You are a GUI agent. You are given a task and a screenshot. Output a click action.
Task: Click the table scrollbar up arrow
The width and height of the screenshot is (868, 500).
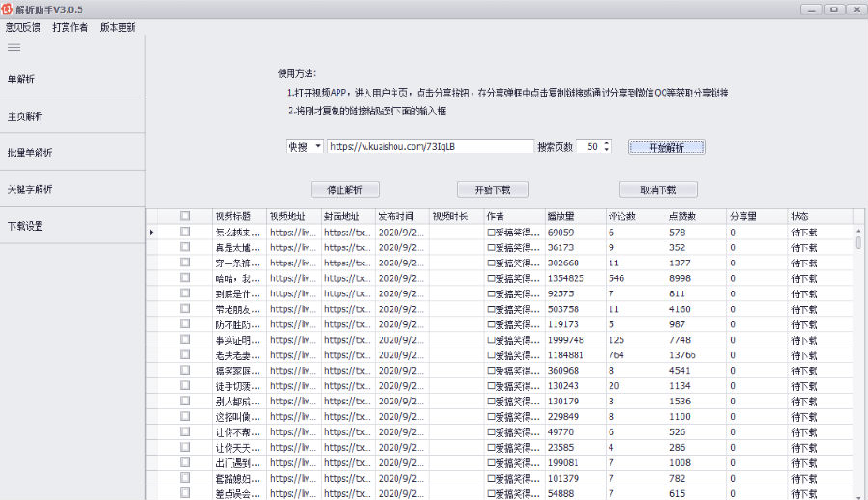click(x=858, y=230)
